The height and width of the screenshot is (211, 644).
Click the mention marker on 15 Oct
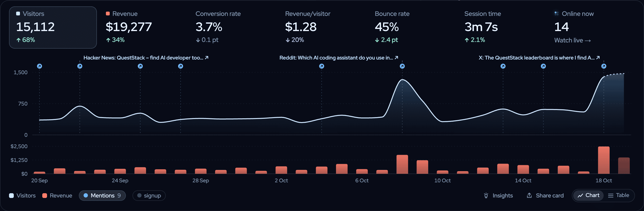[543, 66]
